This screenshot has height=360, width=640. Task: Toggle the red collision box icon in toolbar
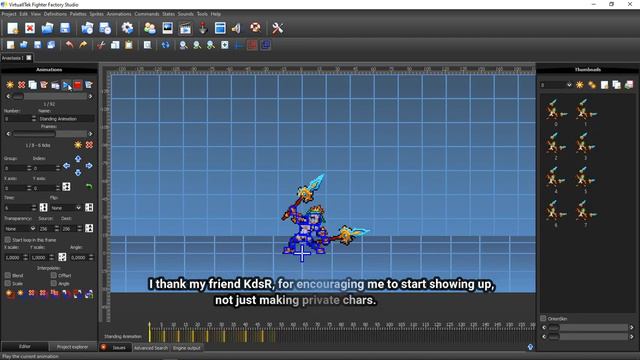(x=252, y=45)
